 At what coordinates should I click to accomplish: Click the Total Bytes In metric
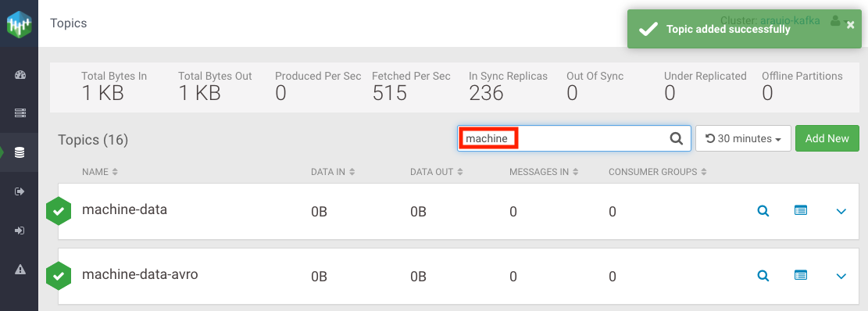[114, 86]
